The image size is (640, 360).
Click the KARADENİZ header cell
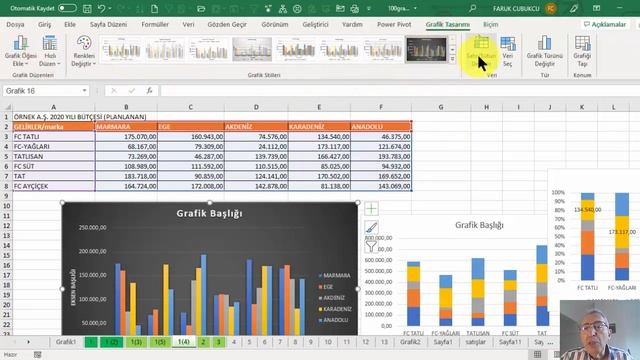(x=319, y=127)
